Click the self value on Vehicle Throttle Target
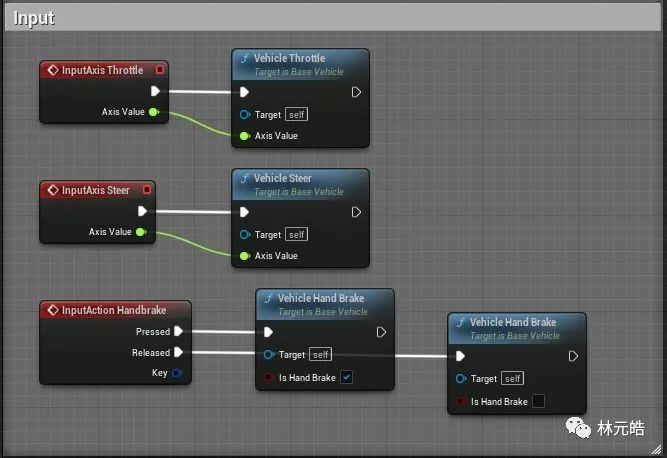 point(296,114)
